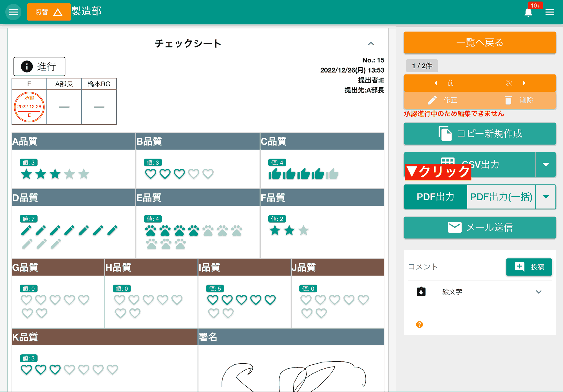Open the left navigation hamburger menu
Screen dimensions: 563x392
click(x=13, y=12)
